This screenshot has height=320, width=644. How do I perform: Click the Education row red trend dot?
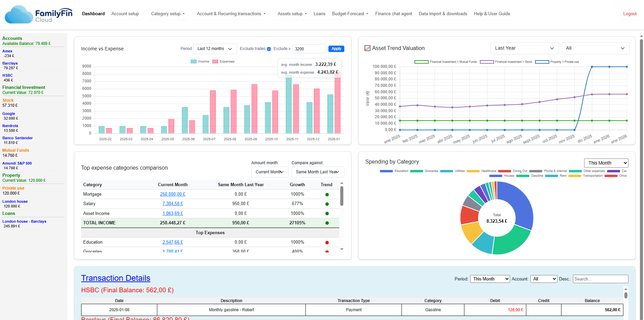pyautogui.click(x=327, y=243)
